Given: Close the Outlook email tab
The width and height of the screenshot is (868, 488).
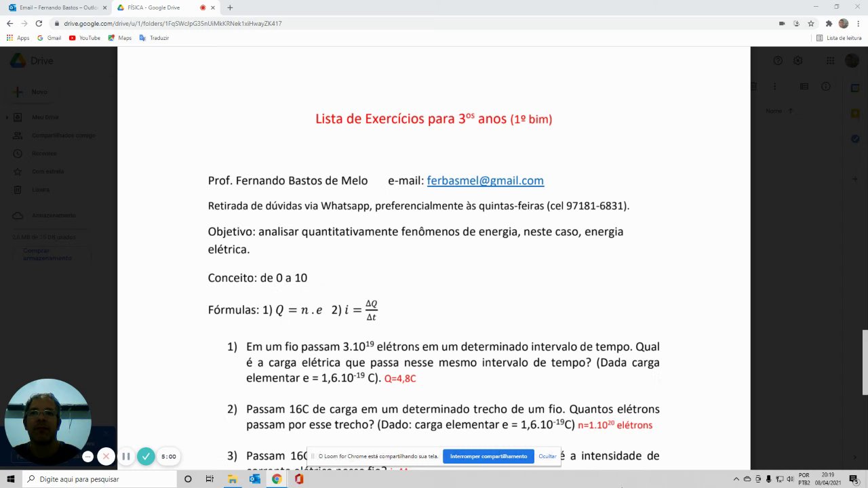Looking at the screenshot, I should (x=104, y=7).
